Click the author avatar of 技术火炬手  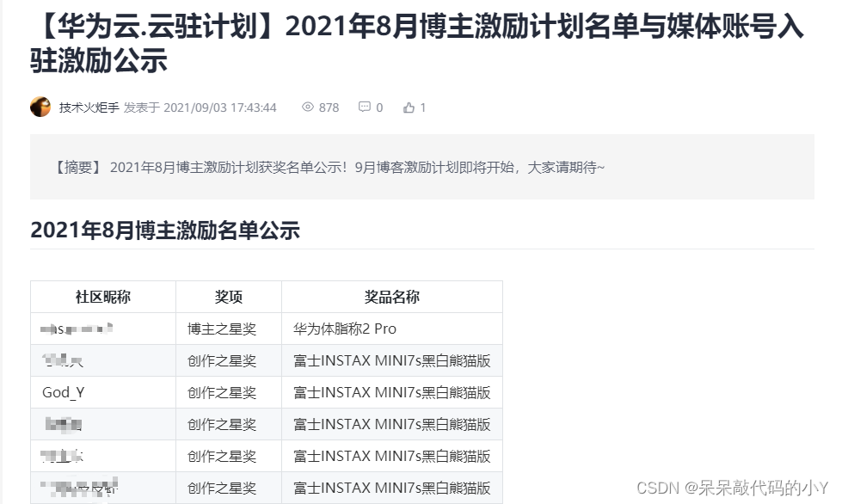click(x=40, y=107)
